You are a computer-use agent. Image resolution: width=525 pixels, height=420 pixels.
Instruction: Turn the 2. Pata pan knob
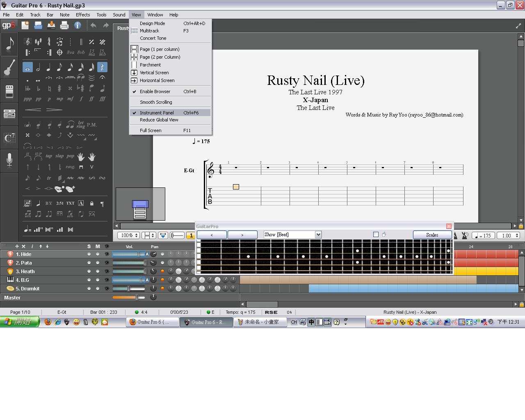click(153, 263)
